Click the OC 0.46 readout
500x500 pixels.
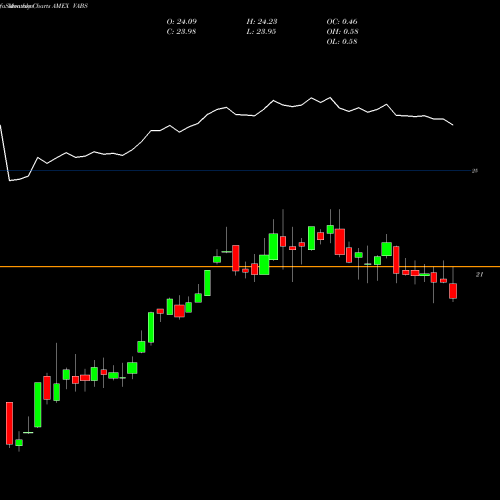[342, 22]
